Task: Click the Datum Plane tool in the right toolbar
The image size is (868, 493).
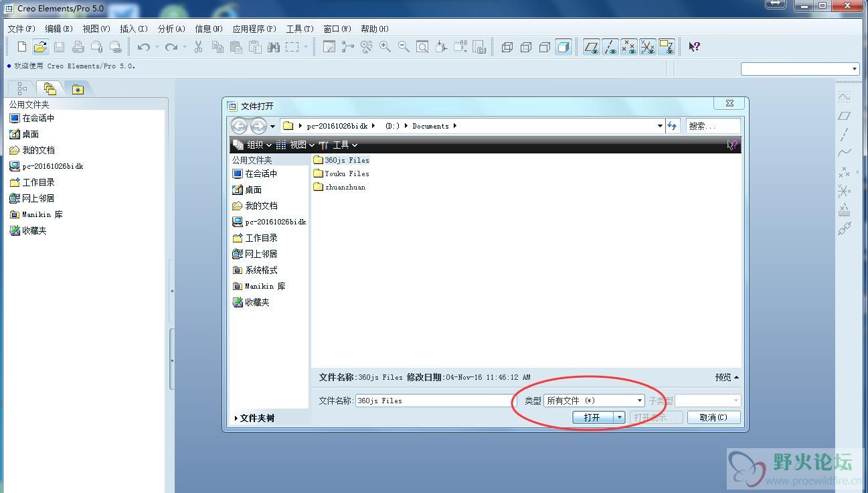Action: point(845,116)
